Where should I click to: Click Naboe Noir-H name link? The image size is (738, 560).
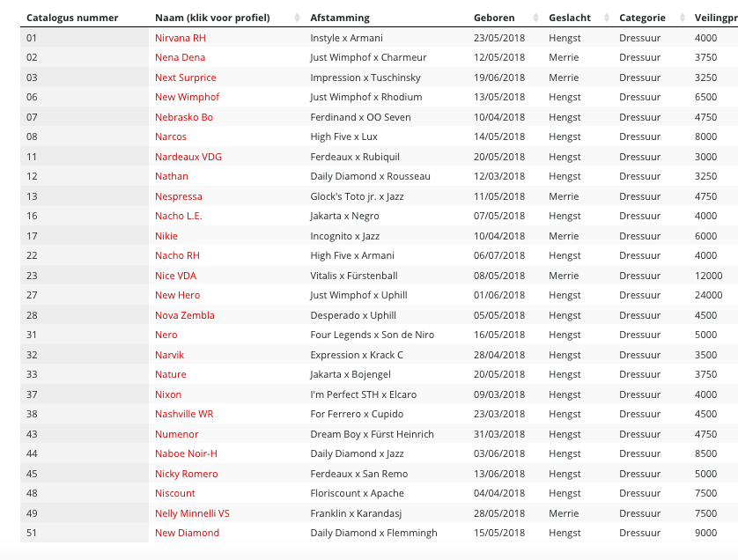pos(186,453)
